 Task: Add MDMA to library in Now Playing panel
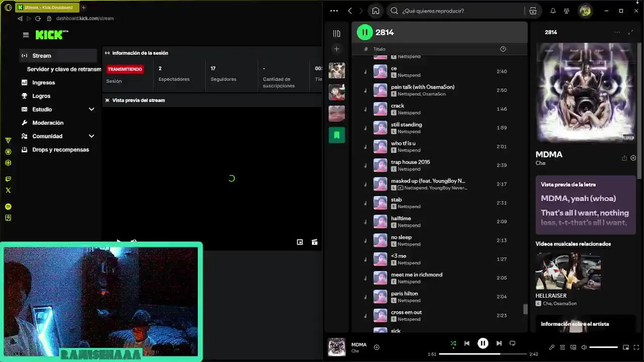pos(633,158)
